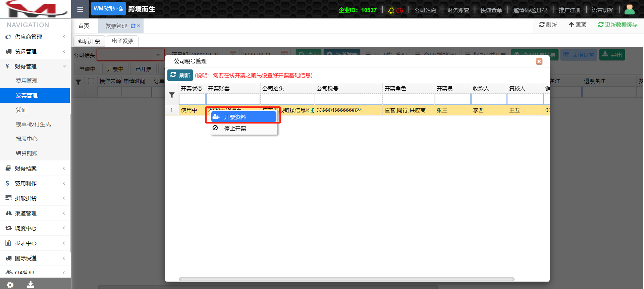Click the 费用制作 dollar icon
This screenshot has width=644, height=289.
click(x=7, y=183)
